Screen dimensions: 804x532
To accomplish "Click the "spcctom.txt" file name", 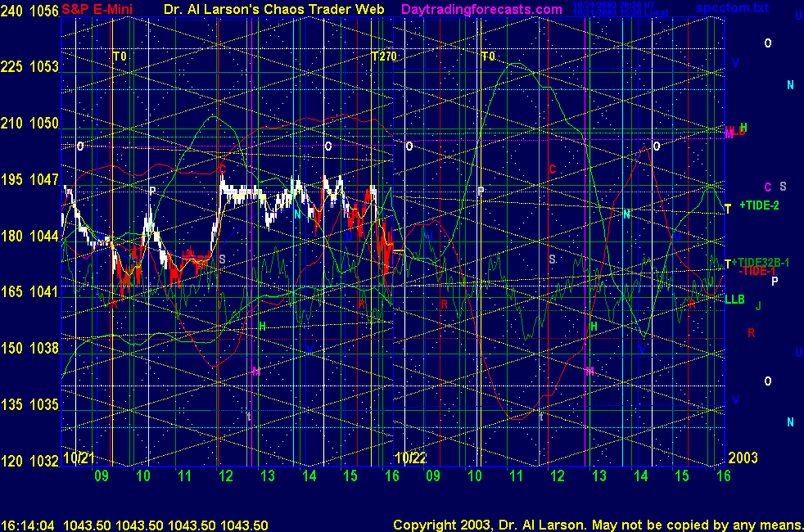I will point(732,7).
